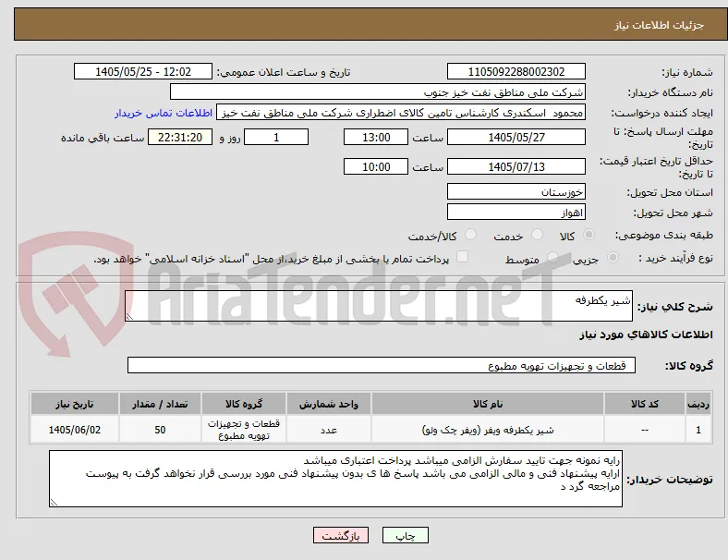
Task: Click the need date cell 1405/06/02
Action: click(75, 430)
